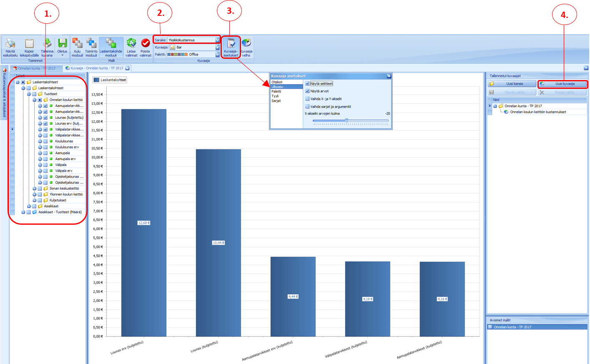Select Onnelan kunta - TP 2017 in Avoimet mallit
590x364 pixels.
click(537, 327)
